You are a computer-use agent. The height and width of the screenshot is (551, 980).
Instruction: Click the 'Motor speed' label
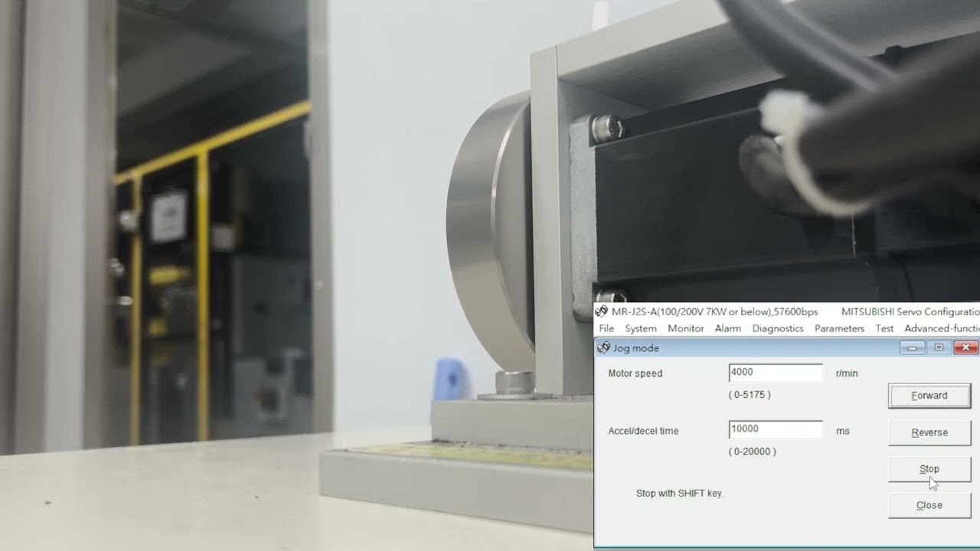(x=635, y=373)
